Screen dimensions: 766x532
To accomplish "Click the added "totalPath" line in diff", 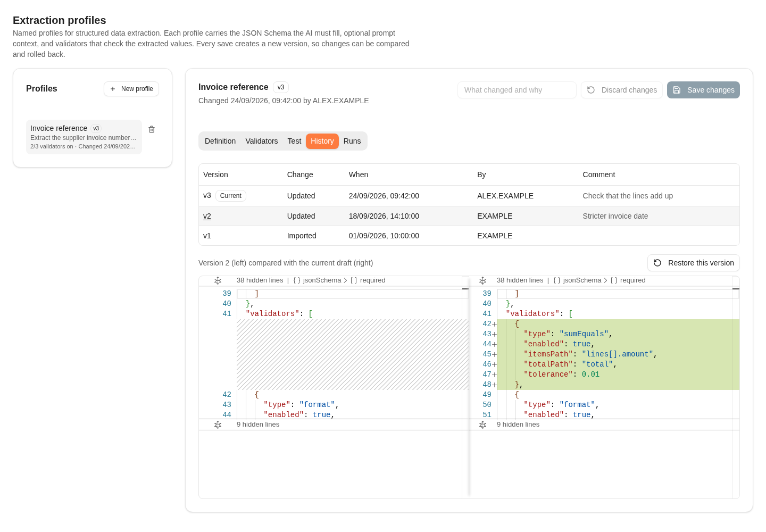I will coord(618,364).
